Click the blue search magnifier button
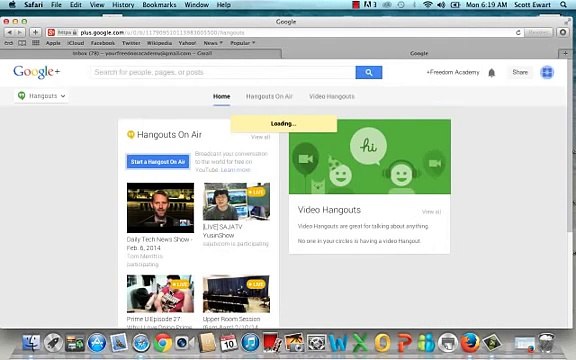The width and height of the screenshot is (576, 360). 369,72
